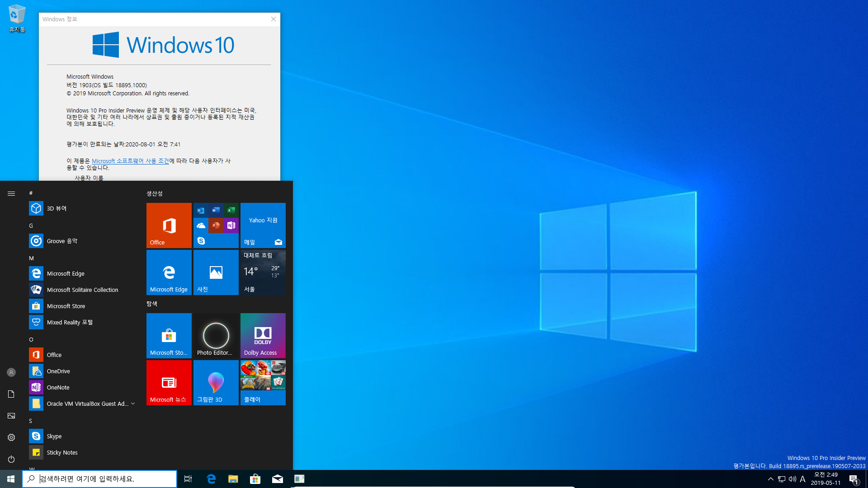Image resolution: width=868 pixels, height=488 pixels.
Task: Open the Office app tile
Action: [x=169, y=225]
